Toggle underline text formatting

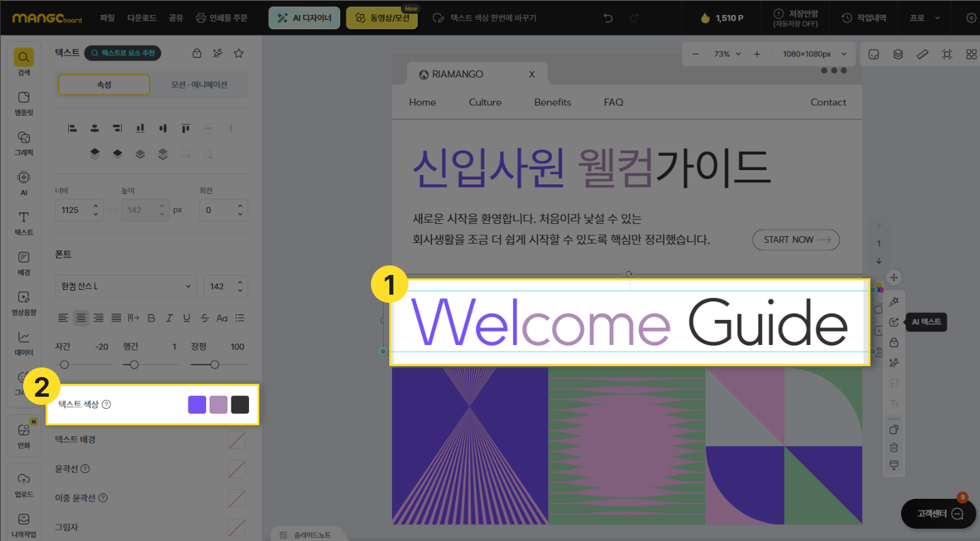[186, 318]
